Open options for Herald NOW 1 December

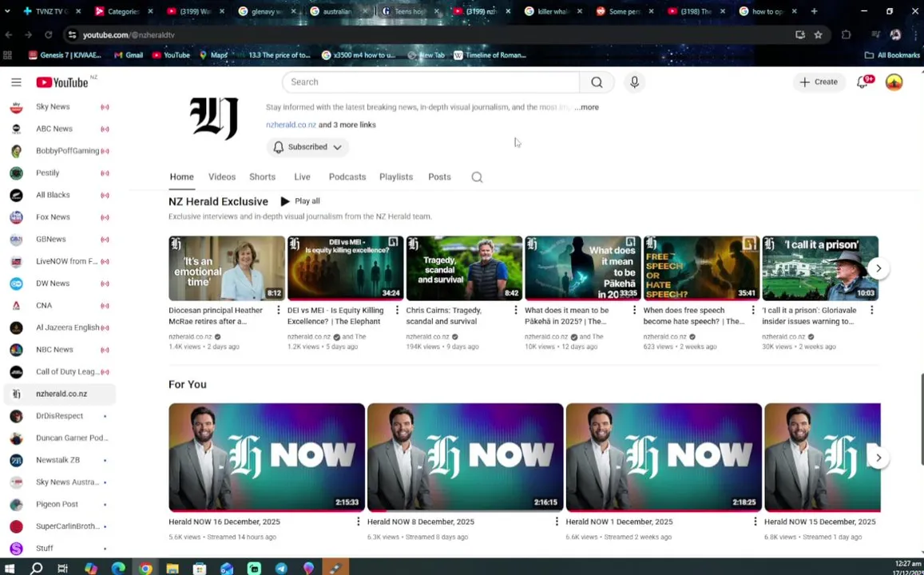point(755,521)
